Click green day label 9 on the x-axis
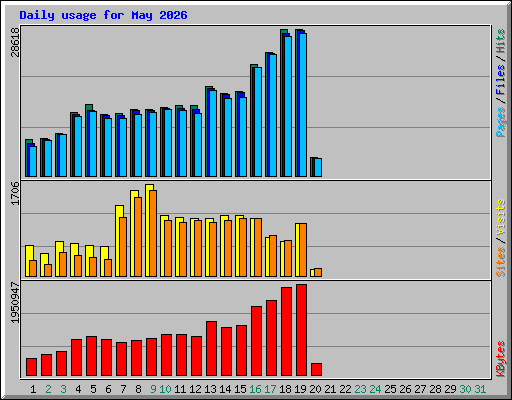The height and width of the screenshot is (400, 512). pos(153,389)
